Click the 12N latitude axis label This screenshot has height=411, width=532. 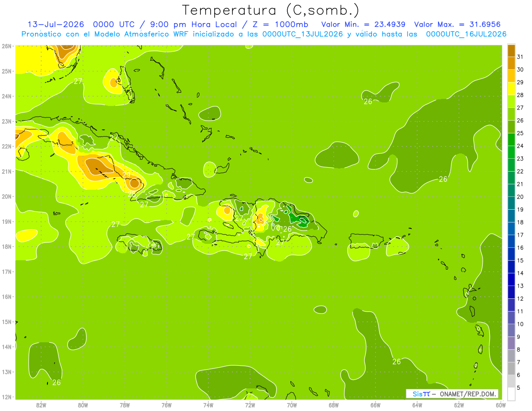[x=7, y=397]
